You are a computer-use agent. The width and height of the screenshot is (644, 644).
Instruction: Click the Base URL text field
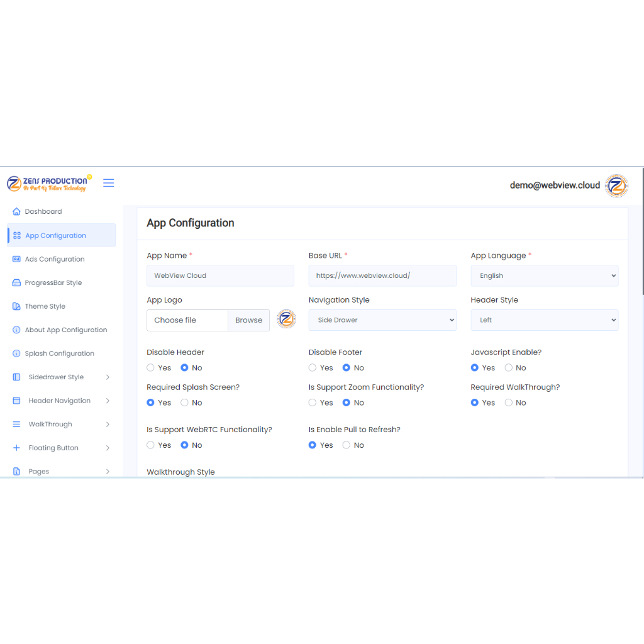click(382, 275)
